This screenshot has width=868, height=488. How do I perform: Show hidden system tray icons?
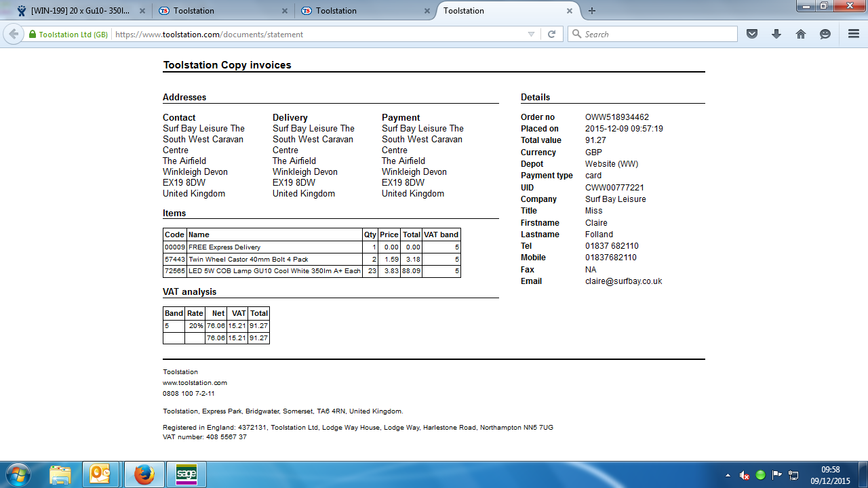[x=728, y=475]
